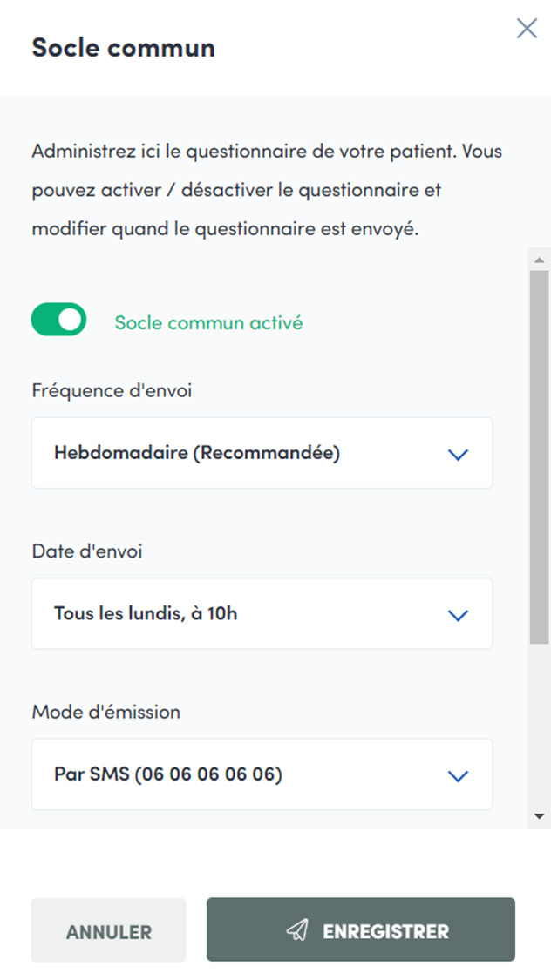Disable the Socle commun toggle switch

click(x=59, y=320)
